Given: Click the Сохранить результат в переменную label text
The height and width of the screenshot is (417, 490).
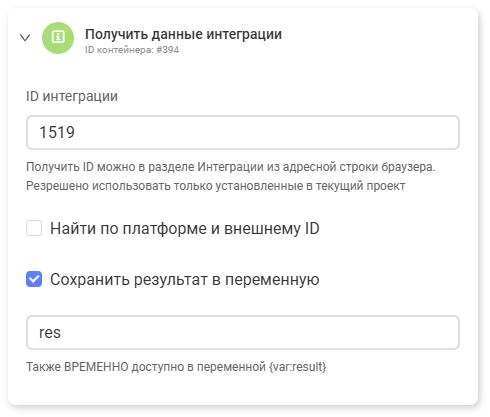Looking at the screenshot, I should pos(185,279).
